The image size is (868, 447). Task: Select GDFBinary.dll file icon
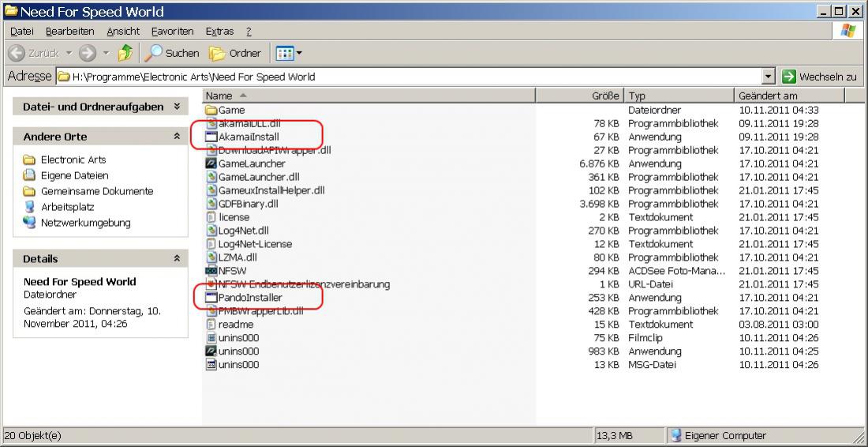coord(211,204)
